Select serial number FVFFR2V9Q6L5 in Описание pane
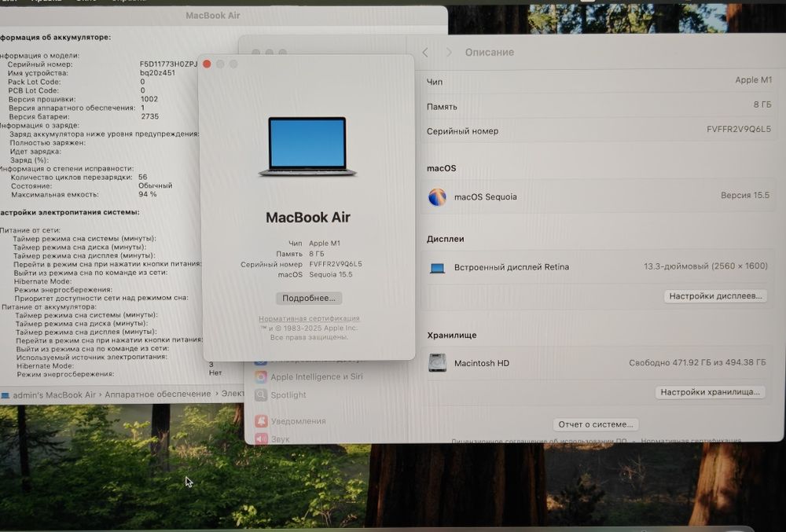This screenshot has width=786, height=532. tap(738, 129)
